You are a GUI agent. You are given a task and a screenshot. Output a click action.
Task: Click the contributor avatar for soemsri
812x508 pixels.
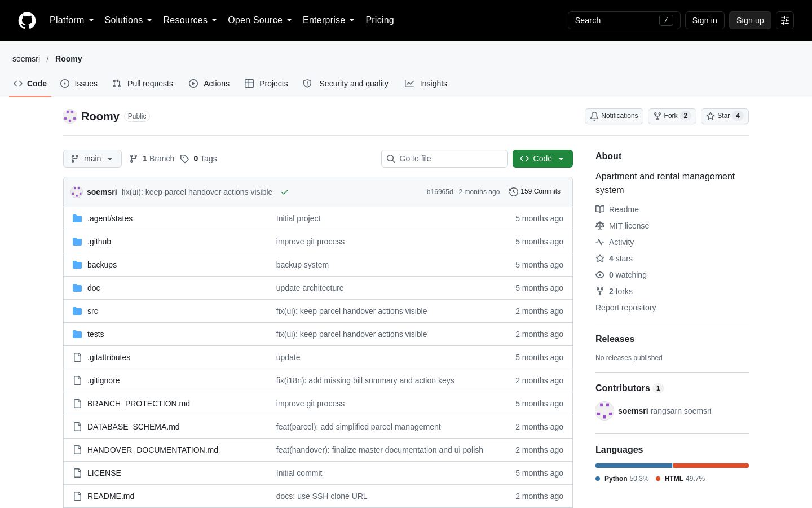[604, 411]
